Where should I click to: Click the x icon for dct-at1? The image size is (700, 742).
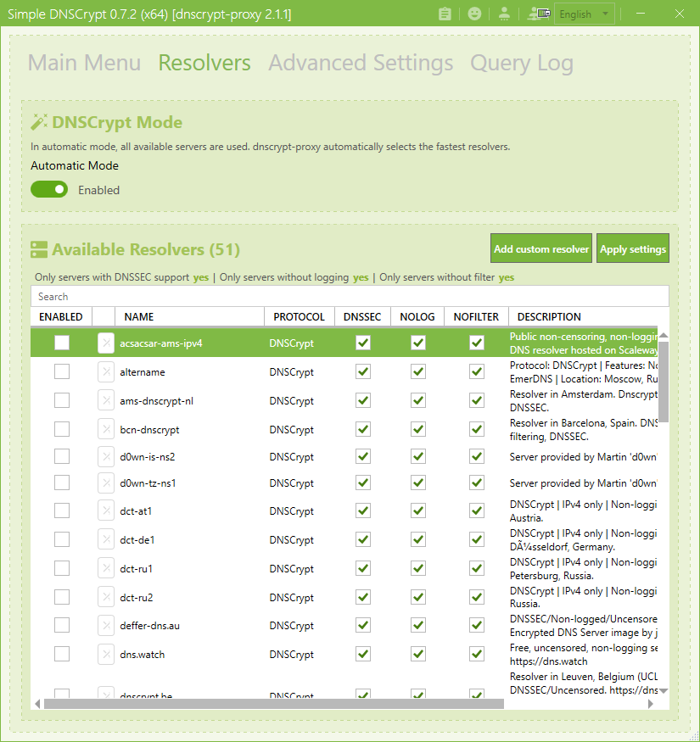(106, 511)
